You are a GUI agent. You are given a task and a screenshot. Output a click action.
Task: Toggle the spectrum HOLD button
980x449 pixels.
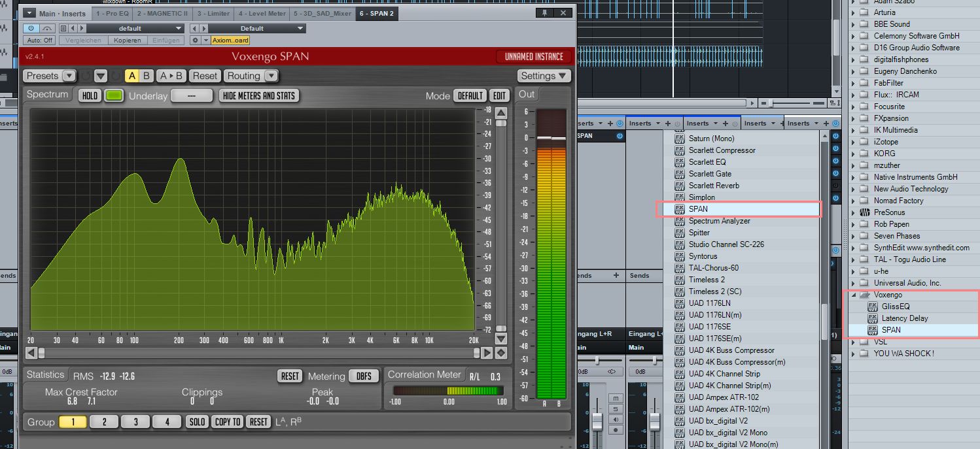[90, 95]
